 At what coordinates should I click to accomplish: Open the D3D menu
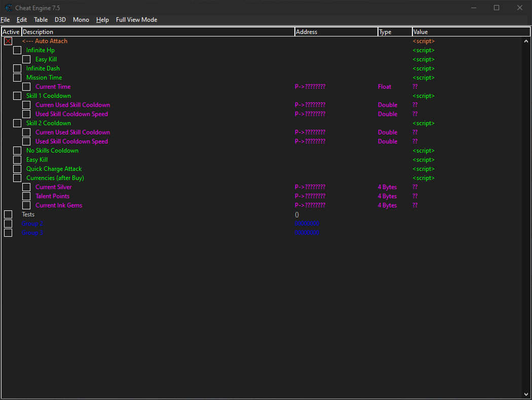60,20
